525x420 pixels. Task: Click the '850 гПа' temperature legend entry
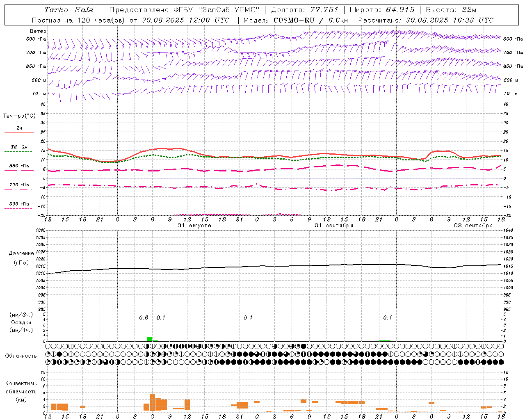[19, 166]
